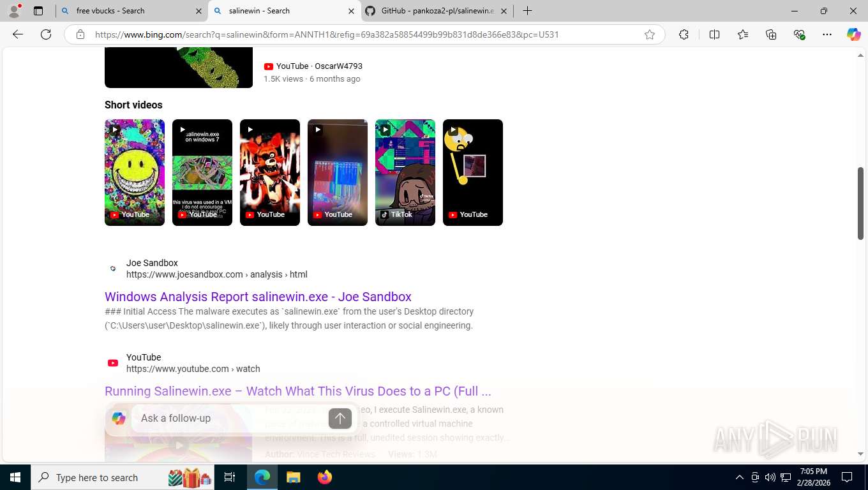Go back to the previous page
Image resolution: width=868 pixels, height=490 pixels.
18,34
